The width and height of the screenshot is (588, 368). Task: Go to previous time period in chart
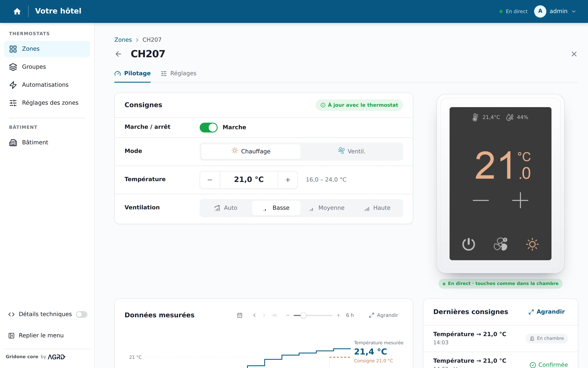[x=254, y=315]
